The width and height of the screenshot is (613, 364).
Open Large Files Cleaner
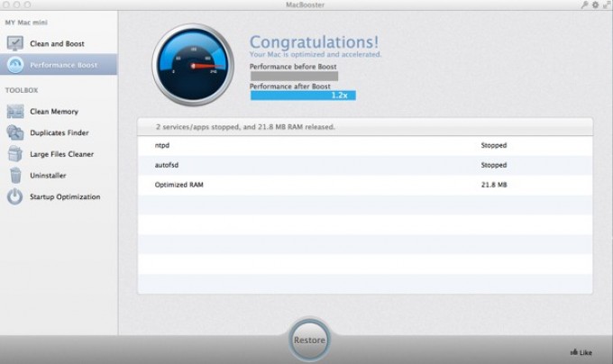click(62, 154)
